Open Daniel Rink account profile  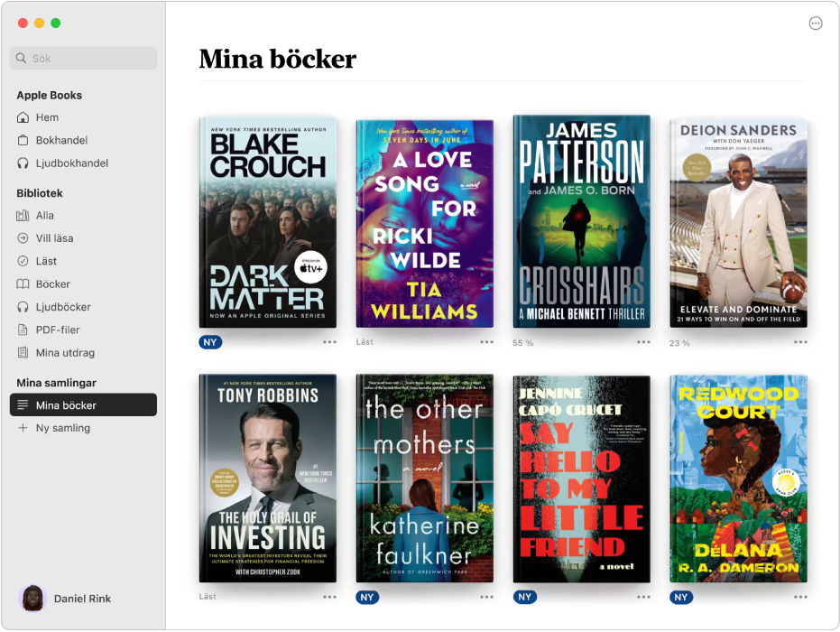[65, 599]
